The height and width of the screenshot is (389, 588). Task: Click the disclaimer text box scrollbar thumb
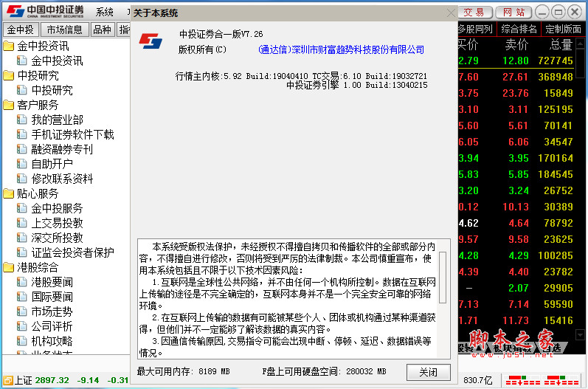pos(443,278)
